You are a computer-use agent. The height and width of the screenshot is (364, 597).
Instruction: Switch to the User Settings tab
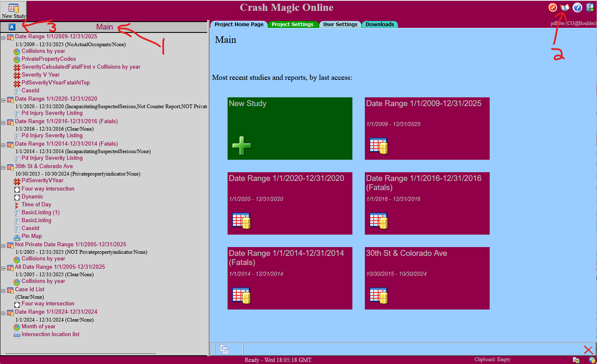(x=340, y=25)
